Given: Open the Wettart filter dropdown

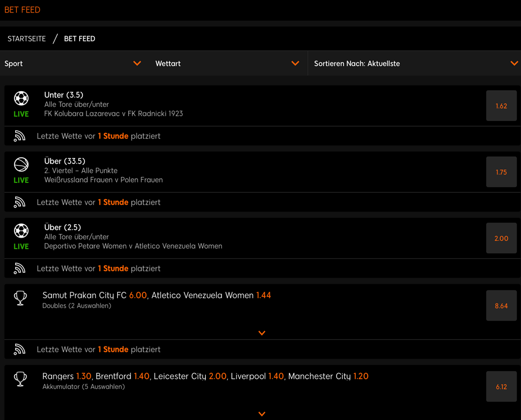Looking at the screenshot, I should tap(227, 64).
